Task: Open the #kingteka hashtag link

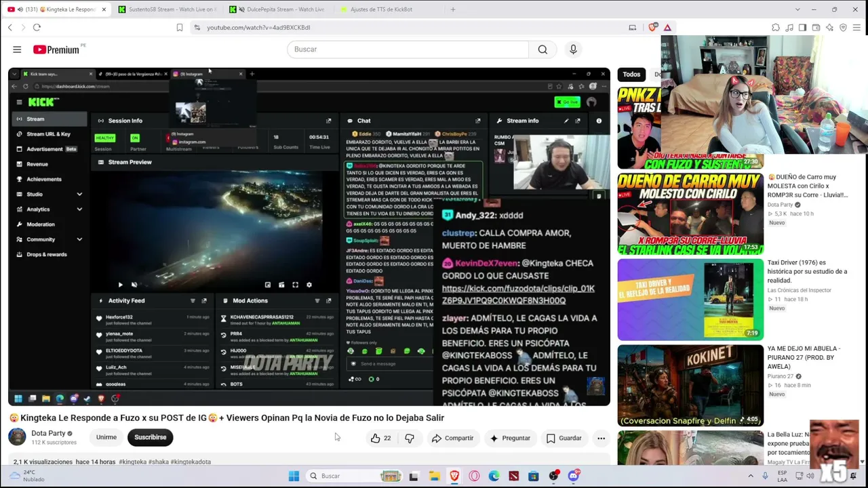Action: pyautogui.click(x=132, y=462)
